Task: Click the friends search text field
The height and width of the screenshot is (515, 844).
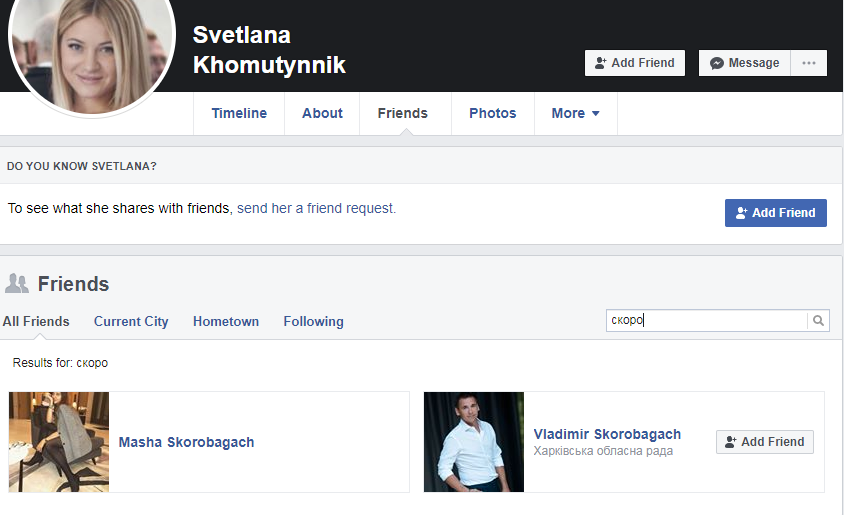Action: tap(706, 321)
